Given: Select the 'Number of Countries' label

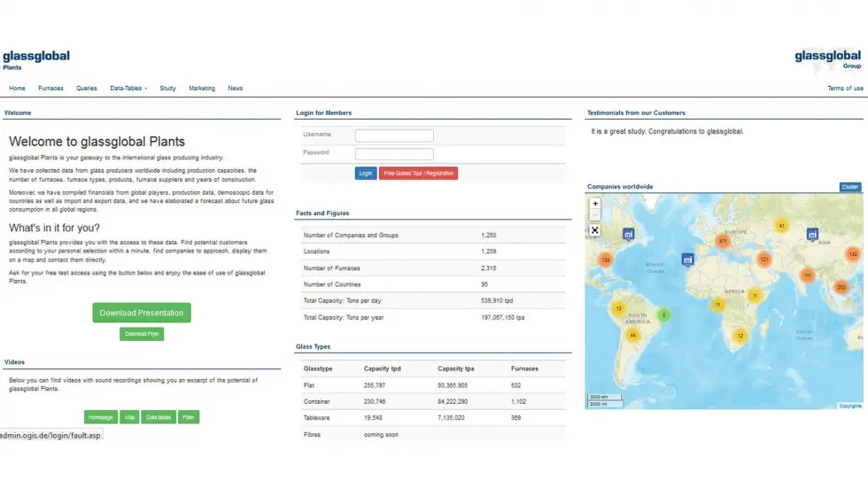Looking at the screenshot, I should (x=331, y=284).
